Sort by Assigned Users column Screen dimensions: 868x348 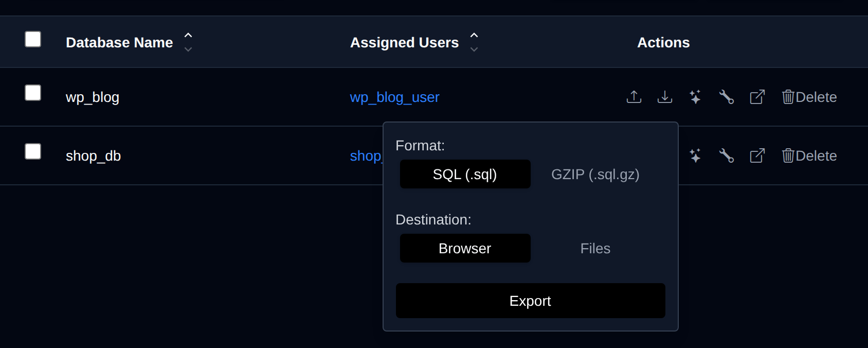tap(474, 42)
